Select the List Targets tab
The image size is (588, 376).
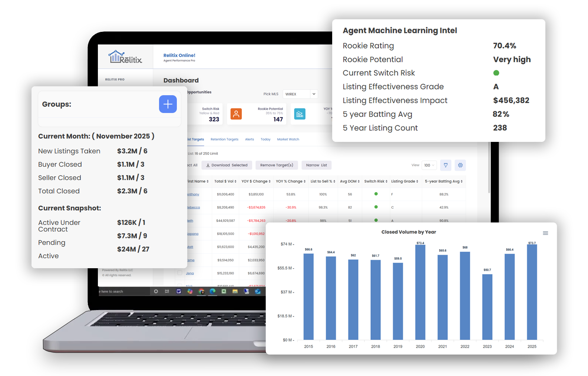[x=196, y=139]
